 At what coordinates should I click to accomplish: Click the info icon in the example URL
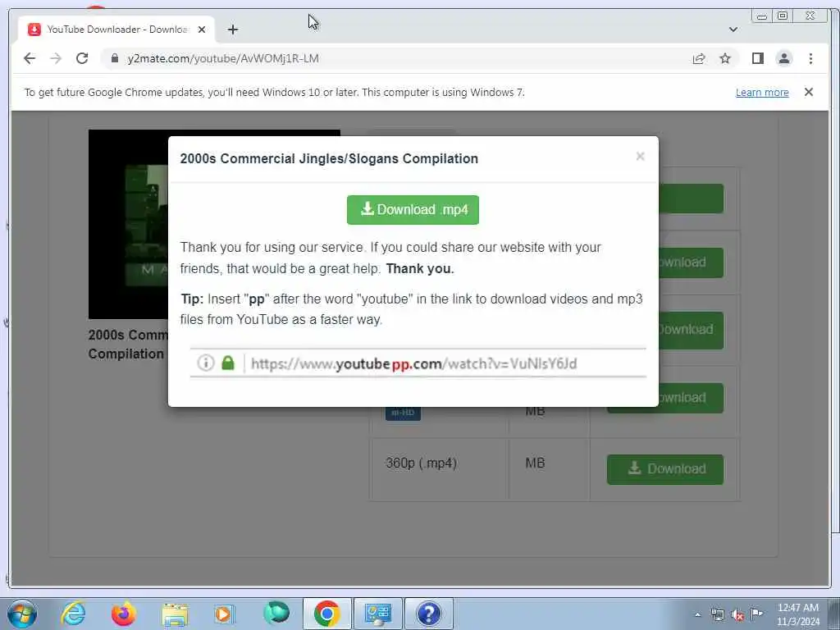pyautogui.click(x=206, y=363)
